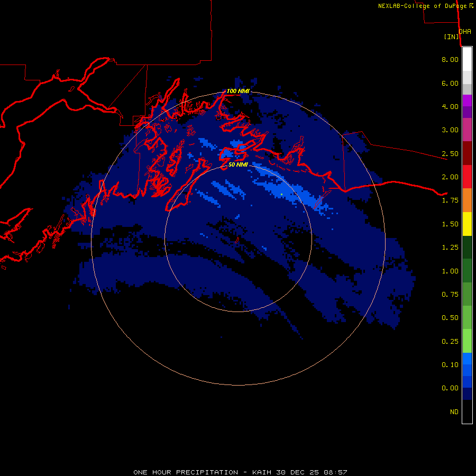This screenshot has height=476, width=476.
Task: Select the 3.00 legend value
Action: 450,130
